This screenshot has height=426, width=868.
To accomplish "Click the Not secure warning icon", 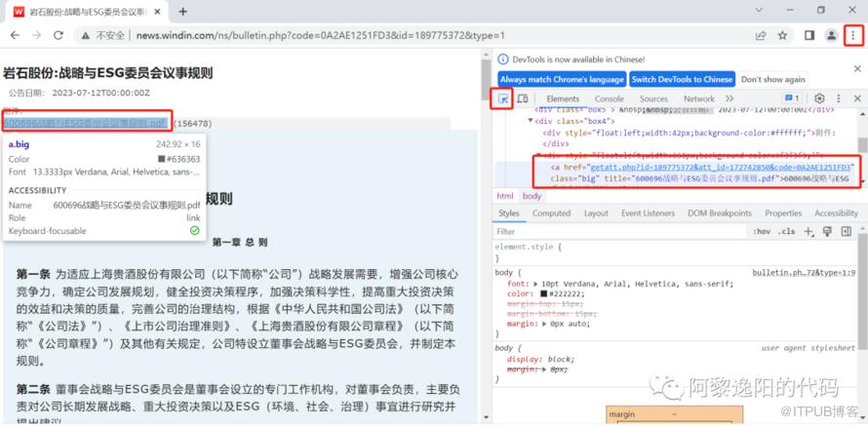I will [85, 35].
